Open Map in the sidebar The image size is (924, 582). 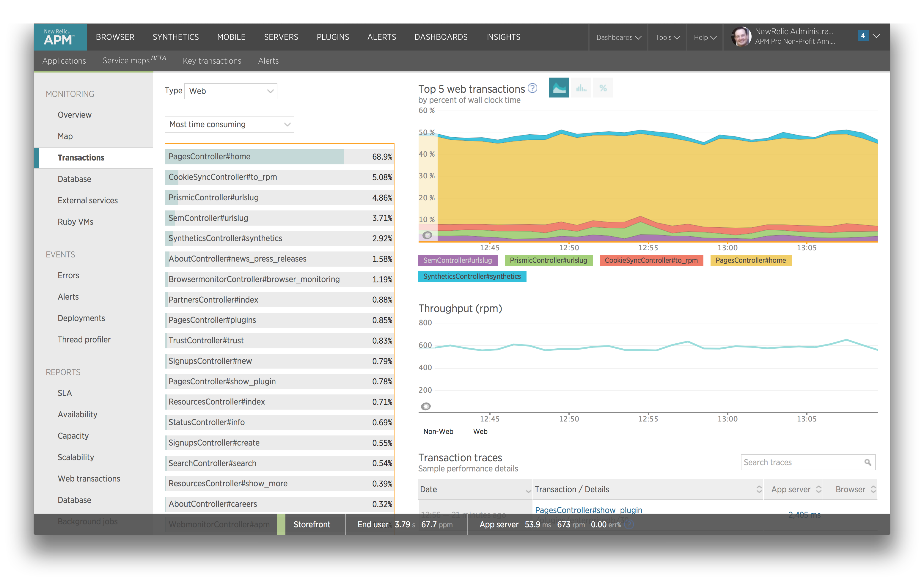(x=65, y=136)
